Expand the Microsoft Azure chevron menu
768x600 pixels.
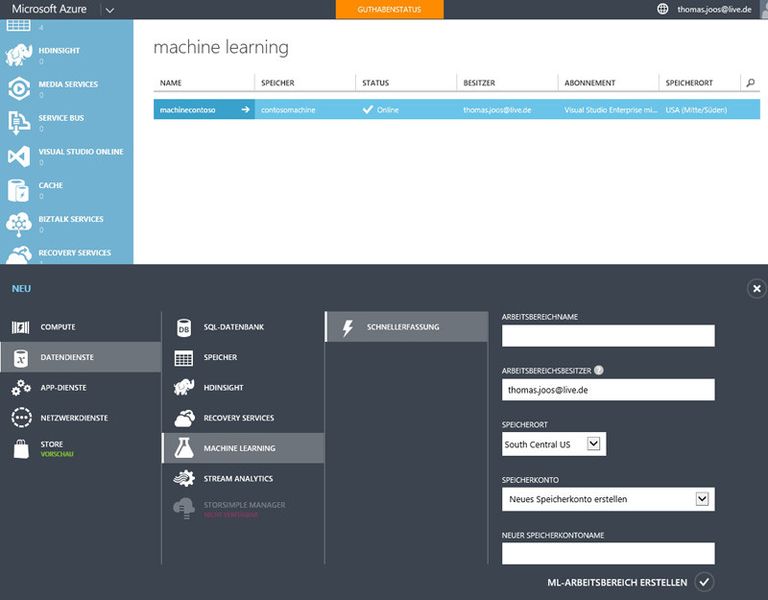coord(110,10)
